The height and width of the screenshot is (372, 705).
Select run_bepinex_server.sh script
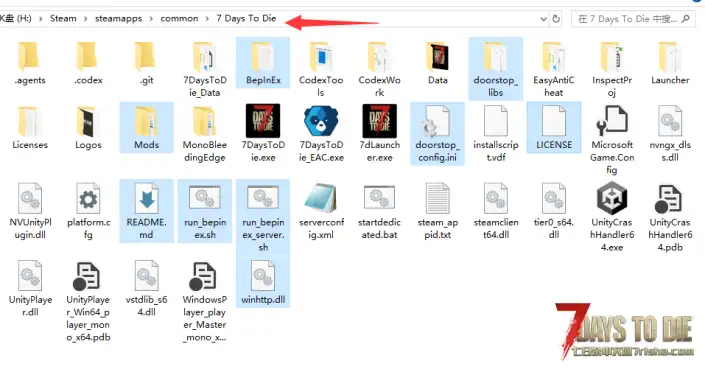click(263, 218)
